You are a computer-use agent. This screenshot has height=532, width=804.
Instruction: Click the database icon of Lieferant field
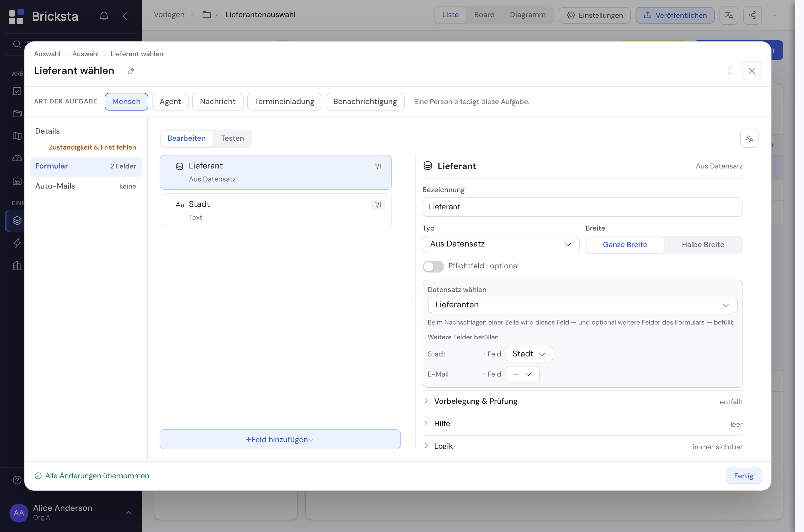[x=180, y=166]
